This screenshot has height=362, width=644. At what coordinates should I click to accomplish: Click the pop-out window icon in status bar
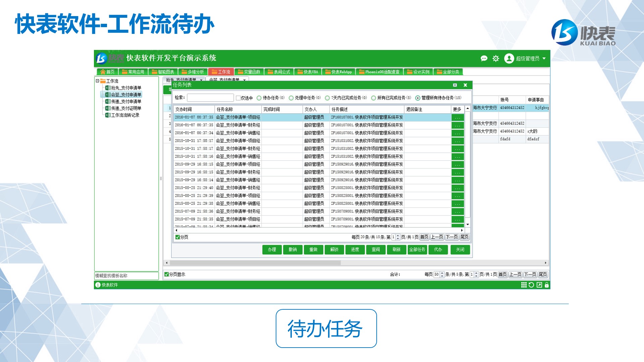click(539, 285)
